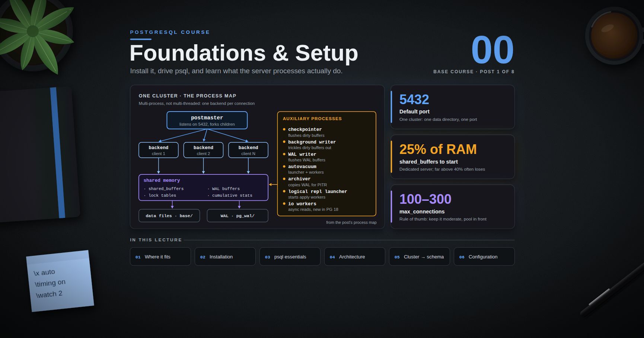Click the 'AUXILIARY PROCESSES' heading
Viewport: 644px width, 338px height.
[312, 119]
